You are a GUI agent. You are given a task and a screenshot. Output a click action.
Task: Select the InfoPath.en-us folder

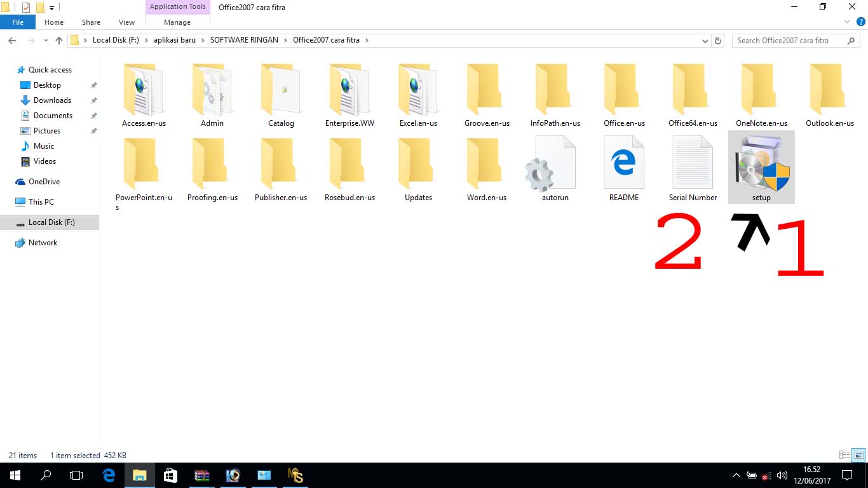555,95
